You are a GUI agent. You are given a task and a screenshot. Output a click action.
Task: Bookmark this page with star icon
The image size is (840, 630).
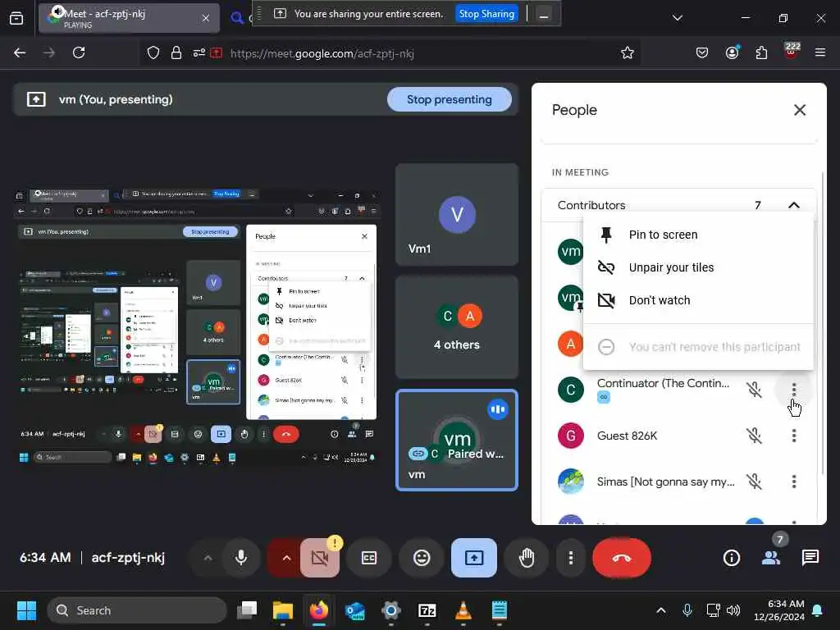tap(628, 52)
